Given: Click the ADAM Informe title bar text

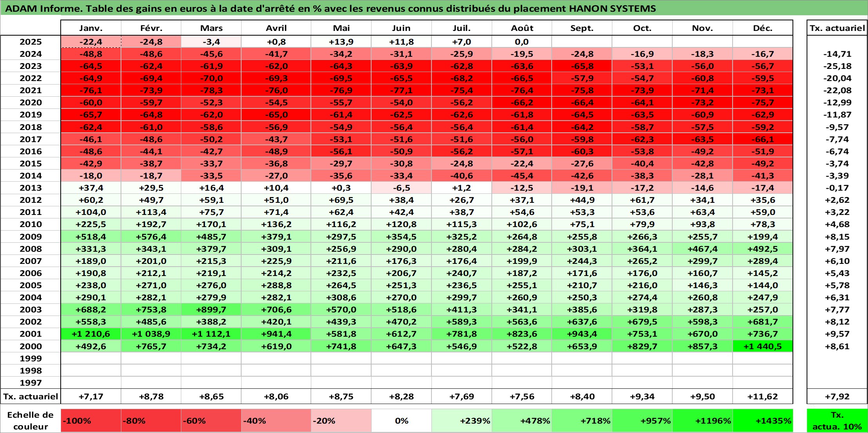Looking at the screenshot, I should [x=331, y=9].
